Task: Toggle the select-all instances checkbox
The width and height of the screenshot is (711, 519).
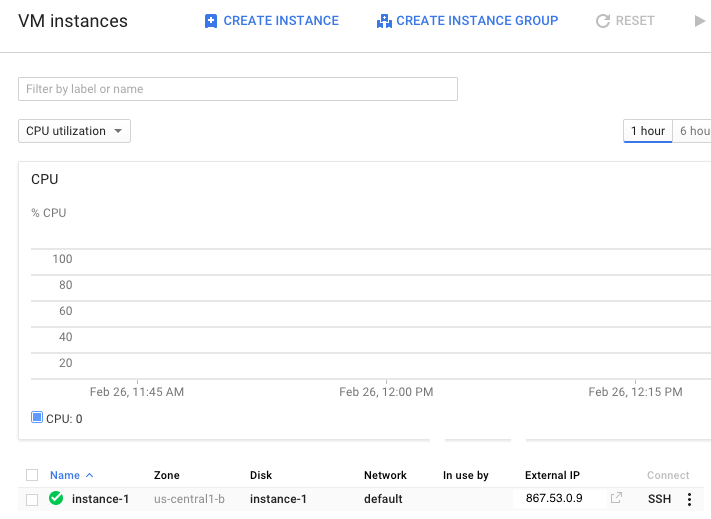Action: 32,475
